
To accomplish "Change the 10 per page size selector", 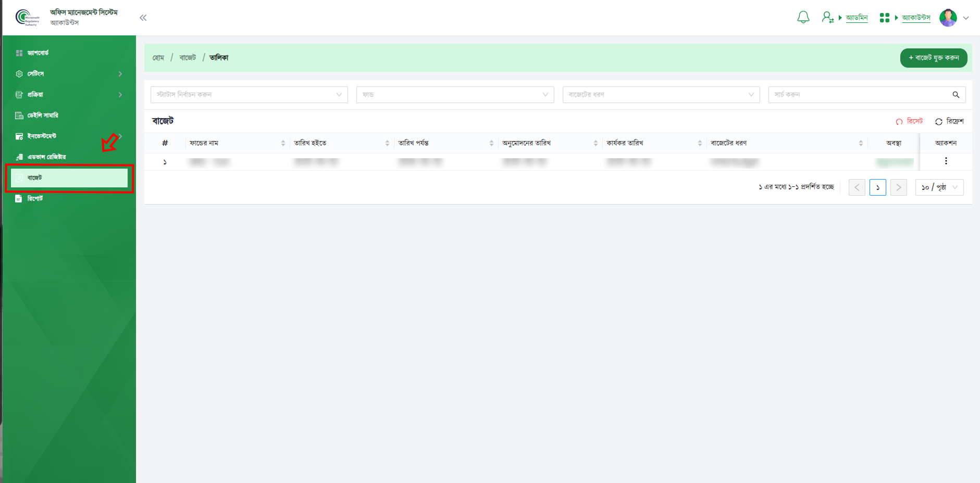I will click(939, 187).
